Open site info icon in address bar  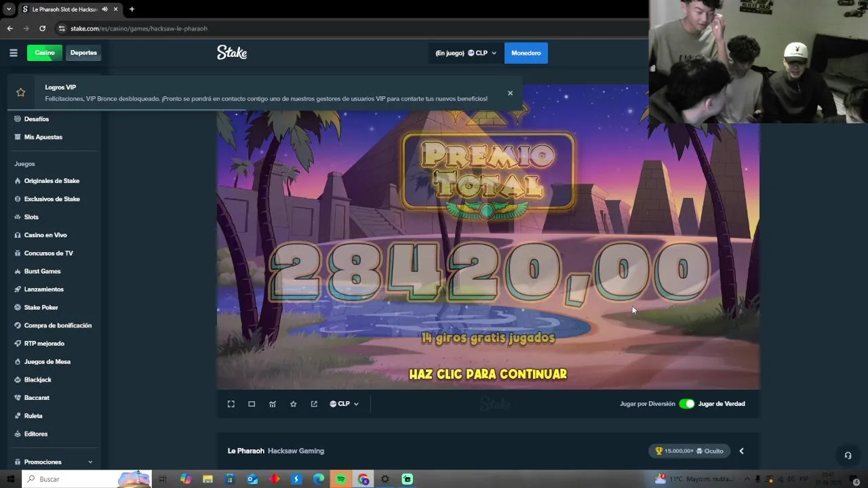click(62, 28)
